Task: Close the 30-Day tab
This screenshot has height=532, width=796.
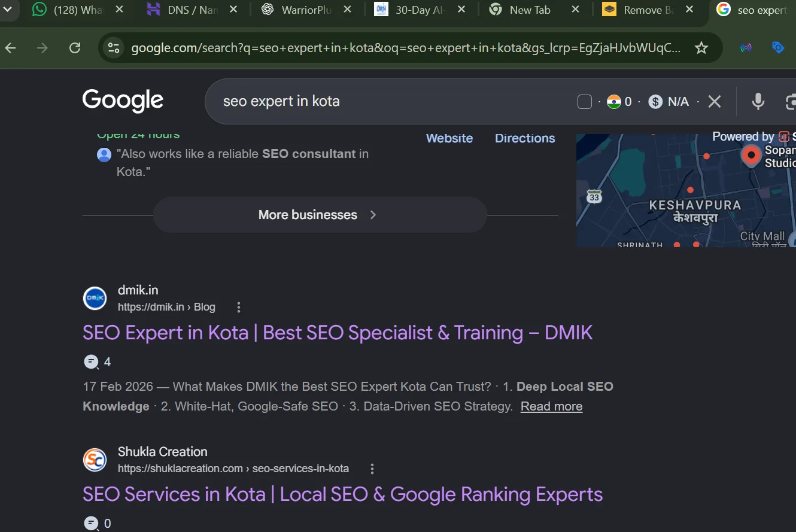Action: tap(461, 10)
